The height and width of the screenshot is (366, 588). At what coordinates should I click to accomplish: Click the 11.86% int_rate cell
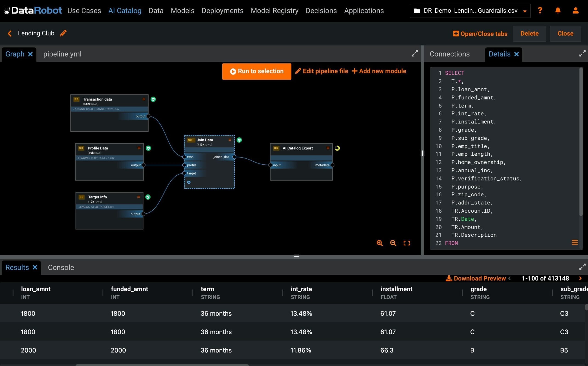pos(300,350)
